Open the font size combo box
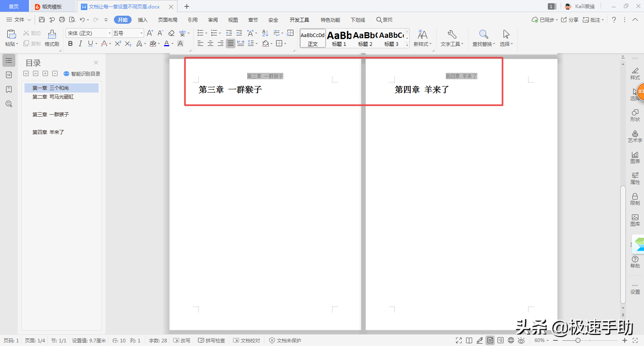Screen dimensions: 644x346 click(128, 33)
